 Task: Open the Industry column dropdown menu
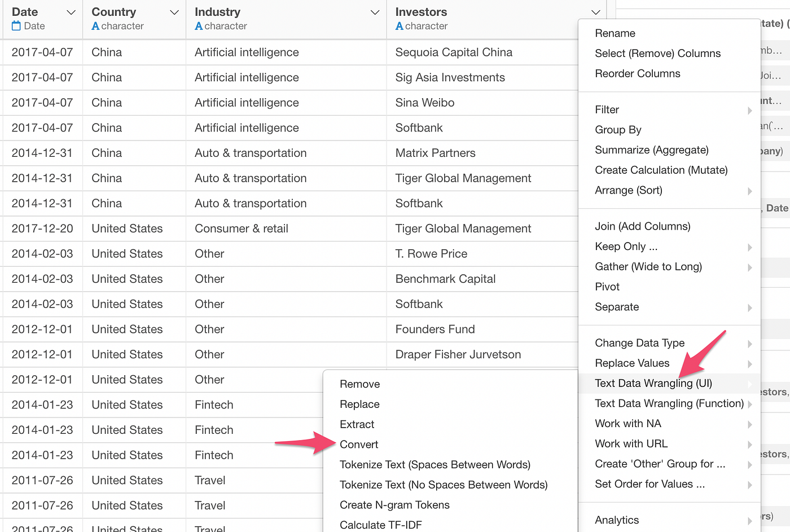point(374,12)
